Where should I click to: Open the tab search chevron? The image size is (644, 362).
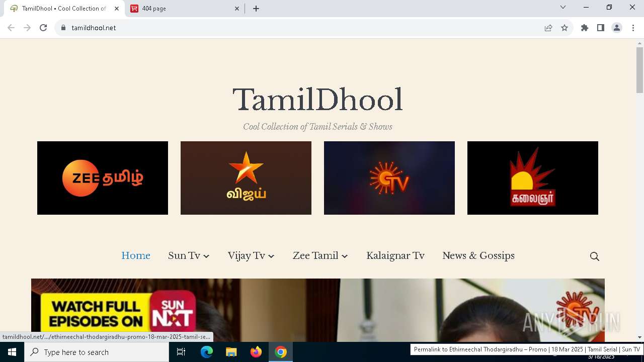tap(563, 7)
